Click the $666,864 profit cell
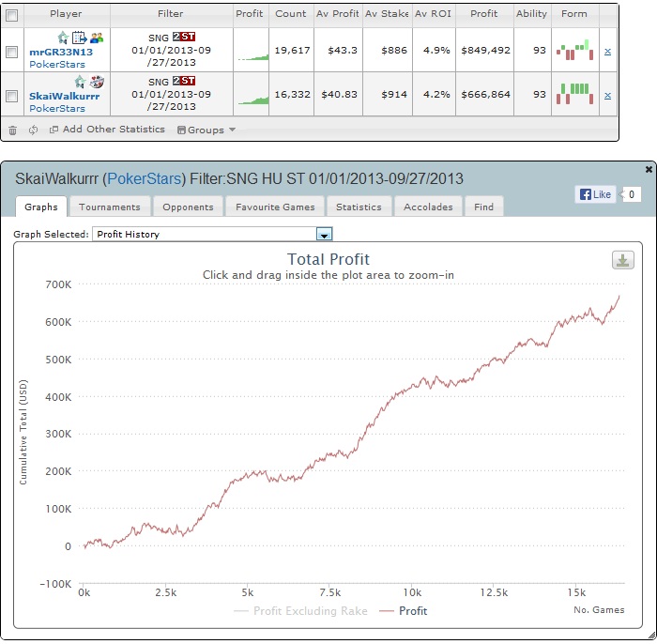 click(x=485, y=95)
